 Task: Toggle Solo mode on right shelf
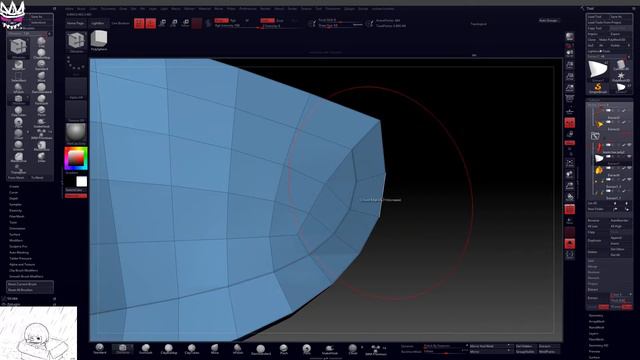click(x=569, y=244)
